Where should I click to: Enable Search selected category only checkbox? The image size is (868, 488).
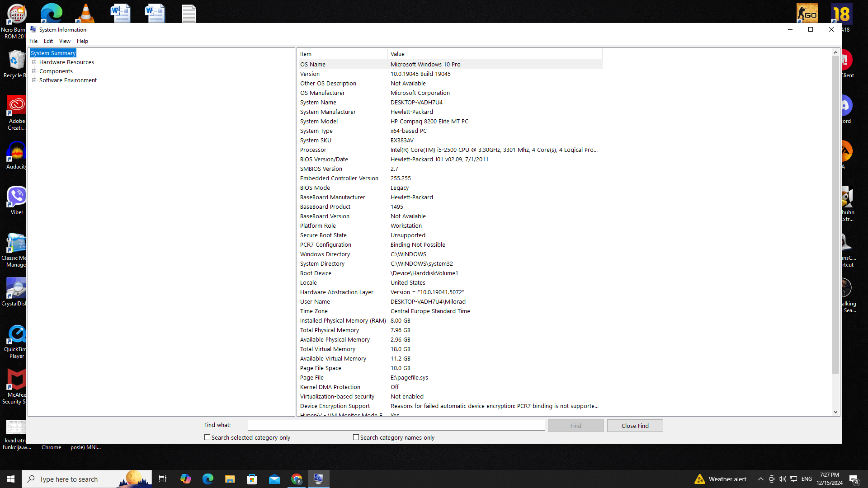[x=207, y=437]
